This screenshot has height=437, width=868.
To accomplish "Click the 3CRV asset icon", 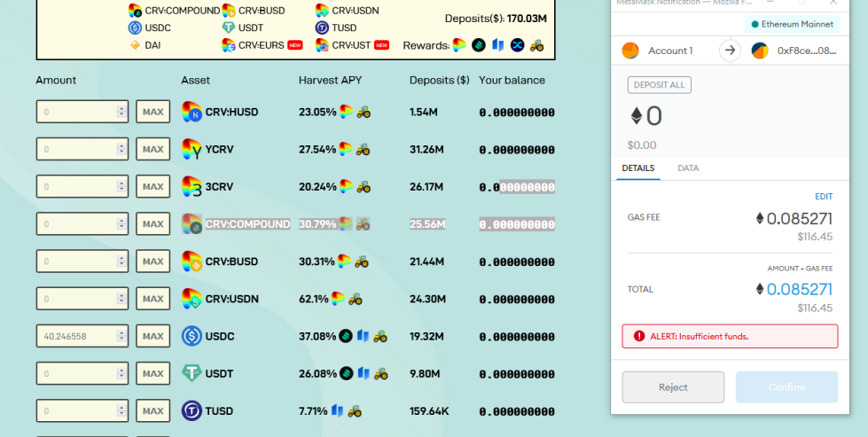I will click(x=192, y=186).
